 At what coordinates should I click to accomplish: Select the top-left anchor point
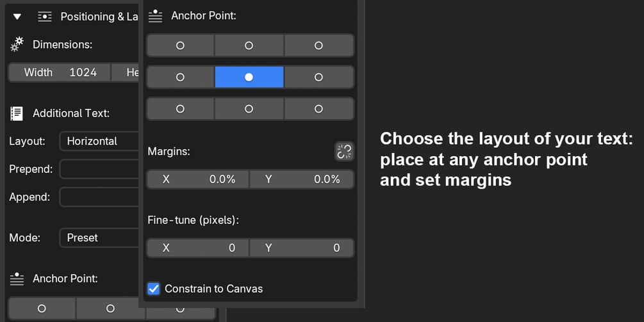(x=180, y=45)
